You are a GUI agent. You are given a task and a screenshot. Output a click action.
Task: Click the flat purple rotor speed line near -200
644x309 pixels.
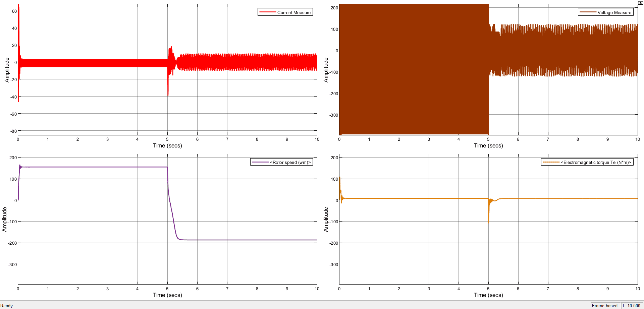[248, 240]
